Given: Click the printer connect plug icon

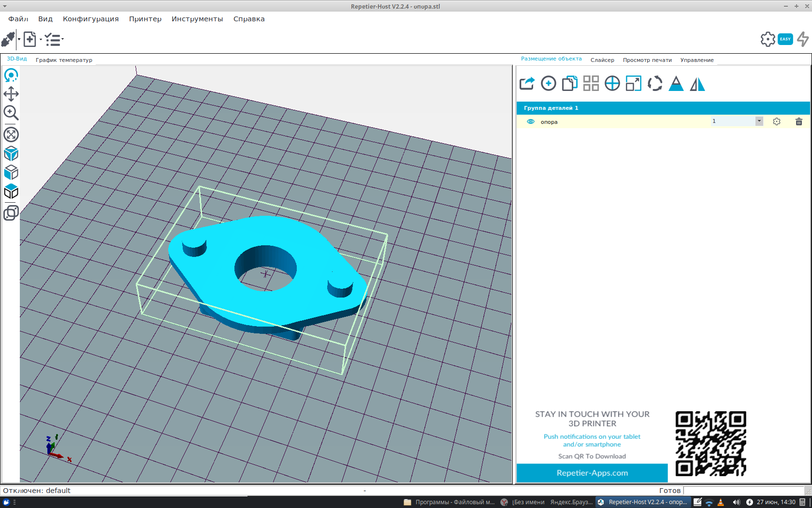Looking at the screenshot, I should pyautogui.click(x=8, y=39).
